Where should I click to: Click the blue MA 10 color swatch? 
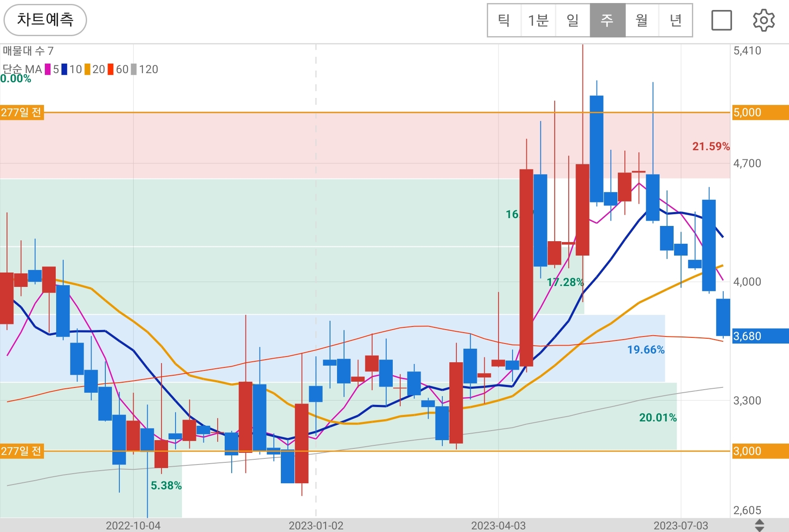tap(64, 69)
